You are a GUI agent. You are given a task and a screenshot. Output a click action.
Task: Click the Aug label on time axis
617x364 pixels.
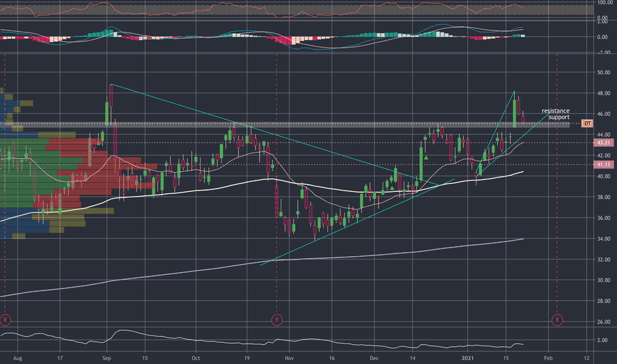click(17, 358)
